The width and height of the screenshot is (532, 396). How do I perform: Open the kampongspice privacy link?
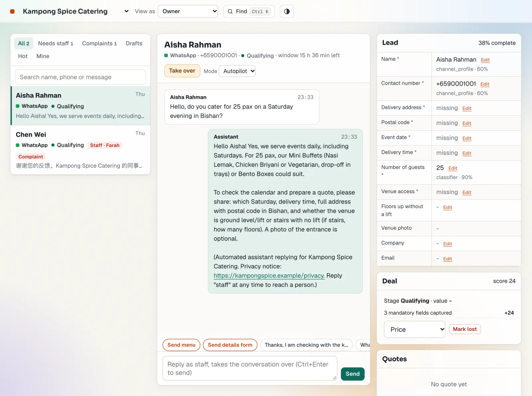tap(269, 276)
